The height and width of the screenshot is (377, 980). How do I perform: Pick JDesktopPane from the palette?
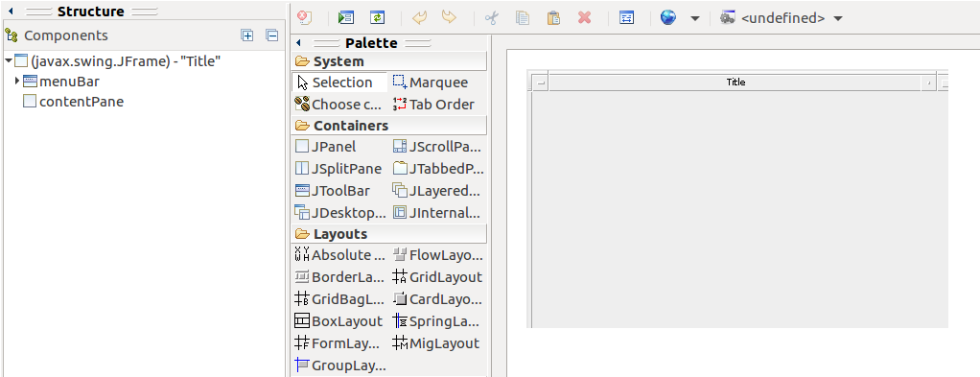tap(340, 213)
